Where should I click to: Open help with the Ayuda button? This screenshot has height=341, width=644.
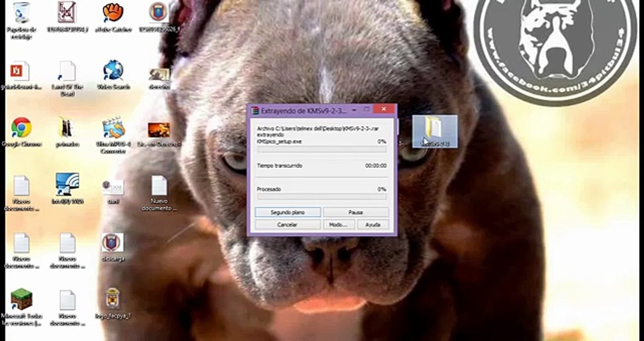tap(373, 224)
